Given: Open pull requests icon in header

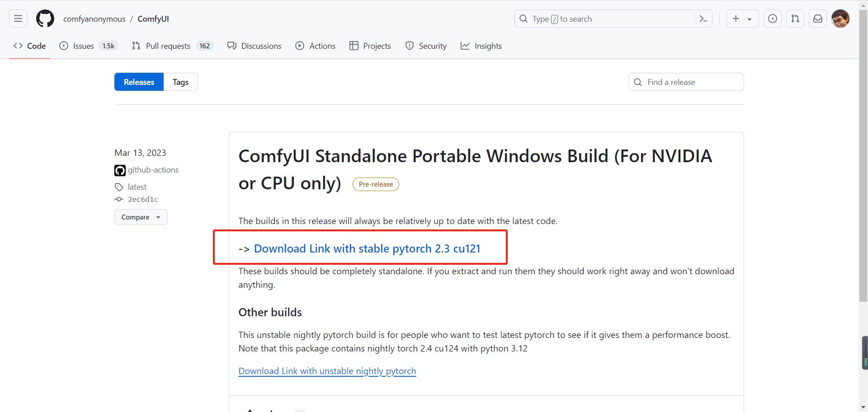Looking at the screenshot, I should 795,19.
